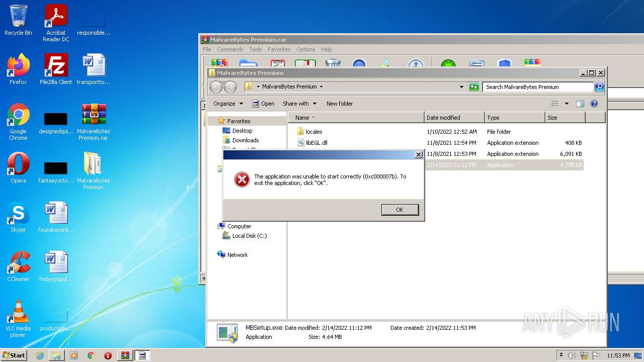Sort files by Size column
The height and width of the screenshot is (362, 644).
point(565,118)
